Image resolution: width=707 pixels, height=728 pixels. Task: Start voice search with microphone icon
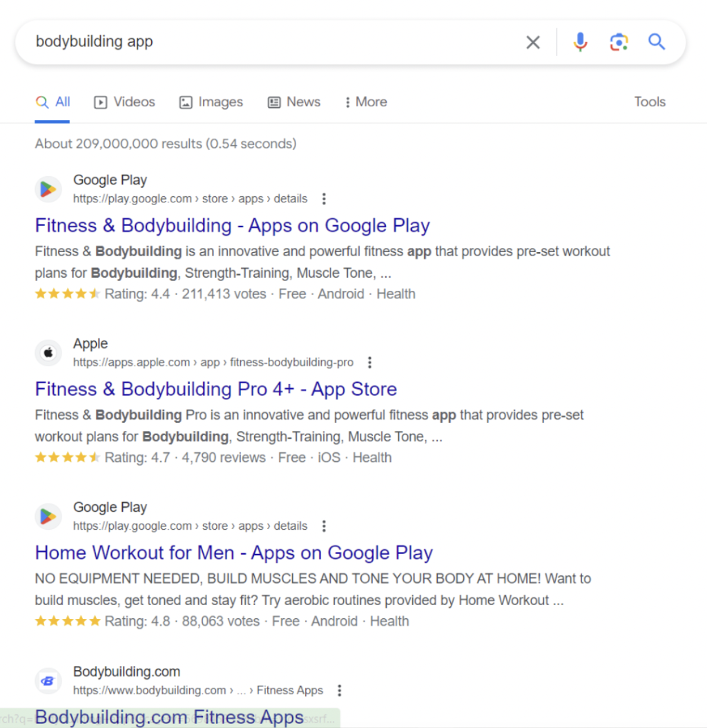[580, 43]
